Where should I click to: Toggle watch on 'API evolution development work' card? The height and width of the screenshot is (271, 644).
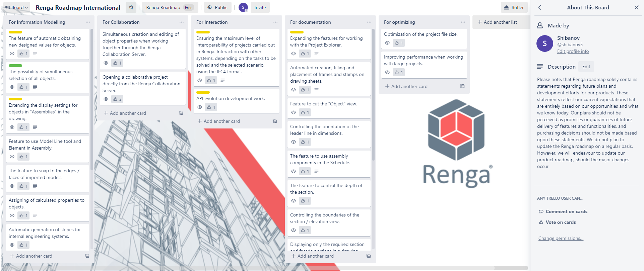point(200,107)
